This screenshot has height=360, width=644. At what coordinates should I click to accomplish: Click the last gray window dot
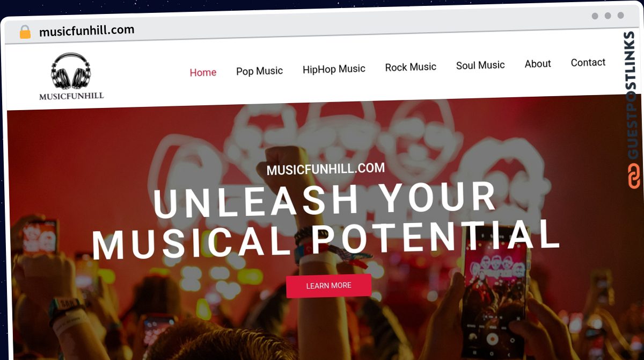click(621, 16)
